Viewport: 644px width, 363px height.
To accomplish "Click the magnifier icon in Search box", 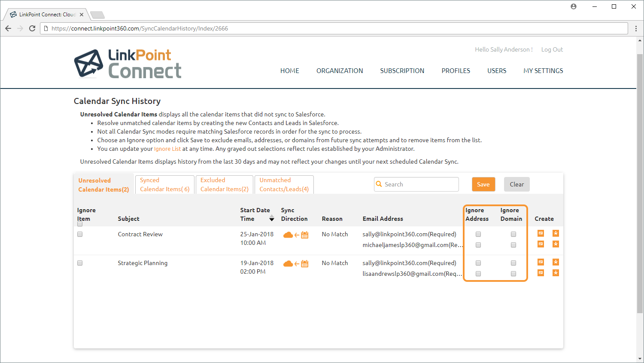I will click(x=379, y=184).
